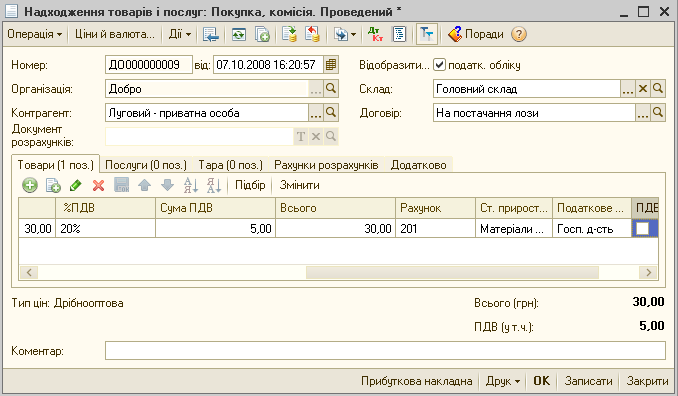The height and width of the screenshot is (396, 678).
Task: Click the magnifier icon of Склад field
Action: tap(658, 89)
